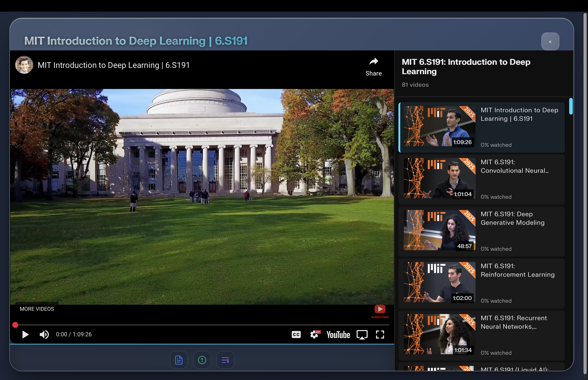The width and height of the screenshot is (588, 380).
Task: Click 'MIT 6.S191: Deep Generative Modeling' title
Action: (x=512, y=218)
